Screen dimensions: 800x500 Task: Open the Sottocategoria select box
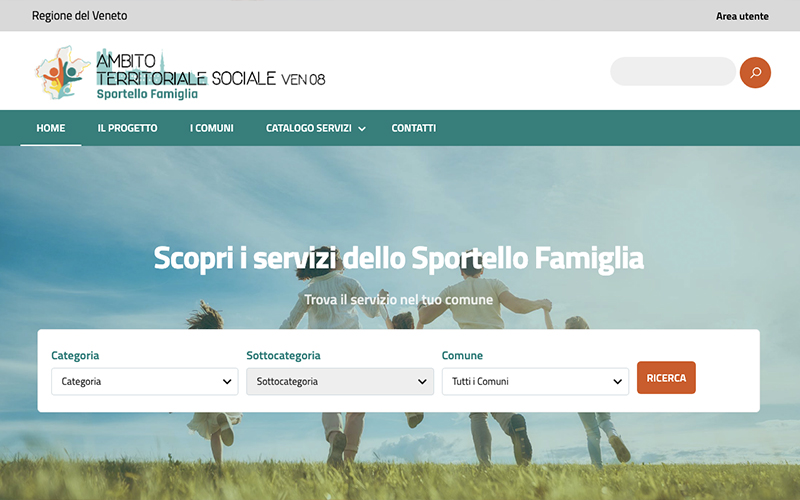(340, 382)
